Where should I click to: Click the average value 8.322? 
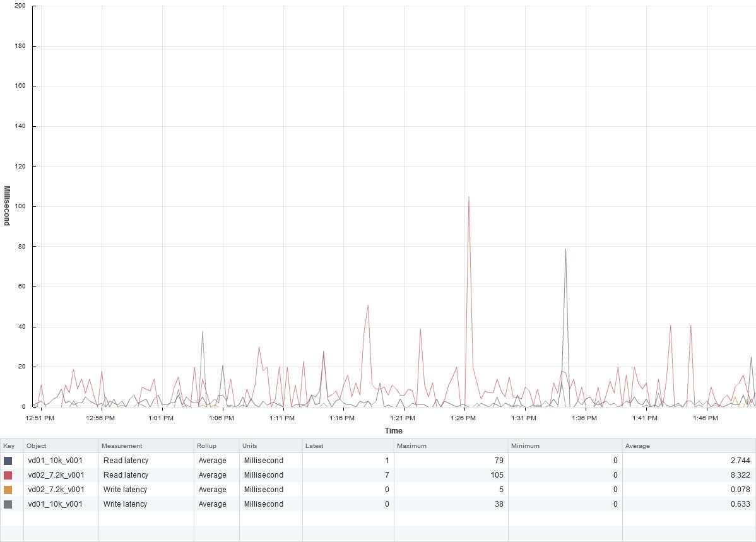[740, 475]
